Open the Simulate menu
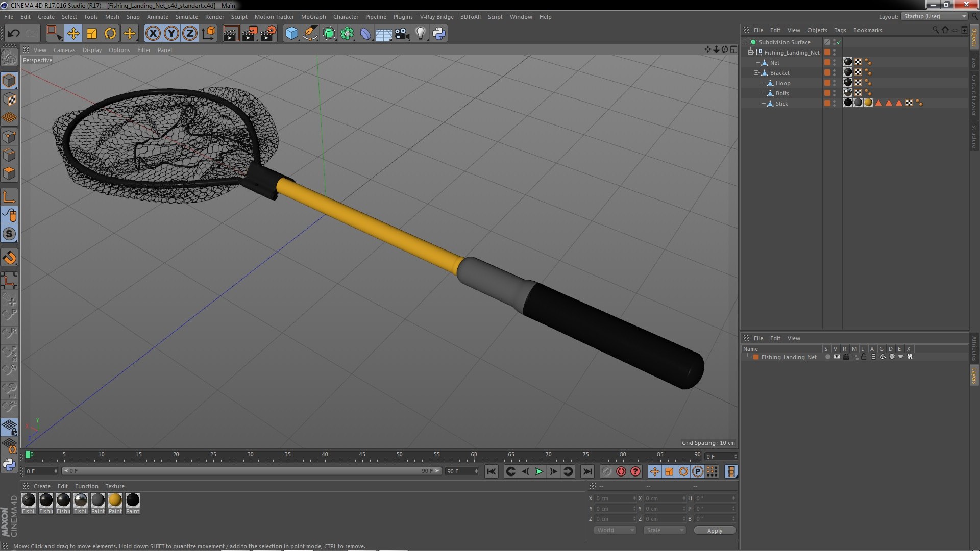The image size is (980, 551). pos(187,17)
